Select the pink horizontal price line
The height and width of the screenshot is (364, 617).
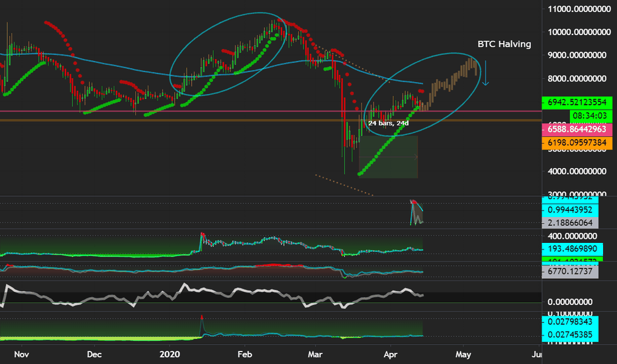(271, 111)
